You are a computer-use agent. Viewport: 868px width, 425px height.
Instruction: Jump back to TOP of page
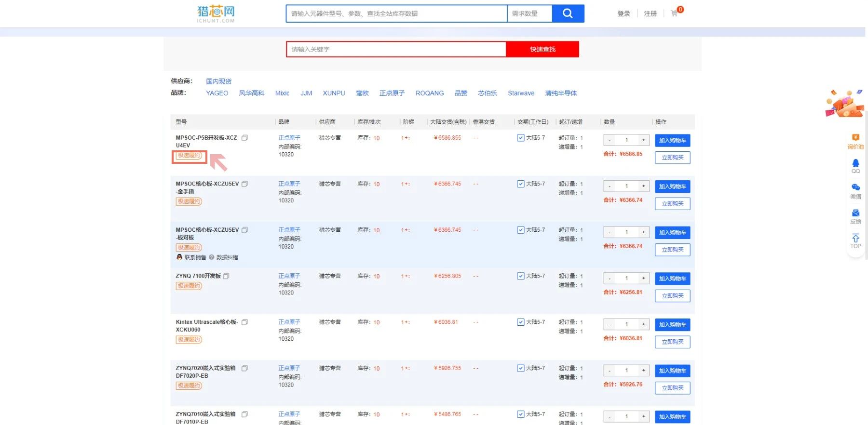855,241
